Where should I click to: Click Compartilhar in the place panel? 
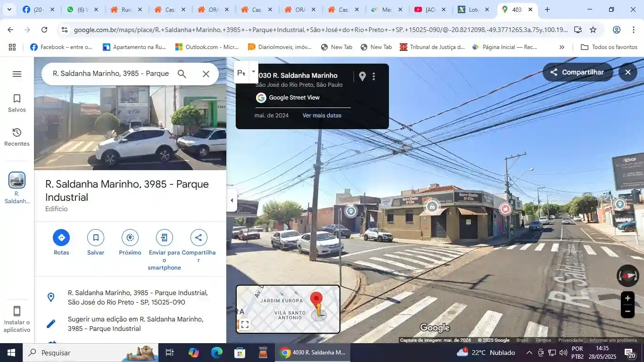198,247
